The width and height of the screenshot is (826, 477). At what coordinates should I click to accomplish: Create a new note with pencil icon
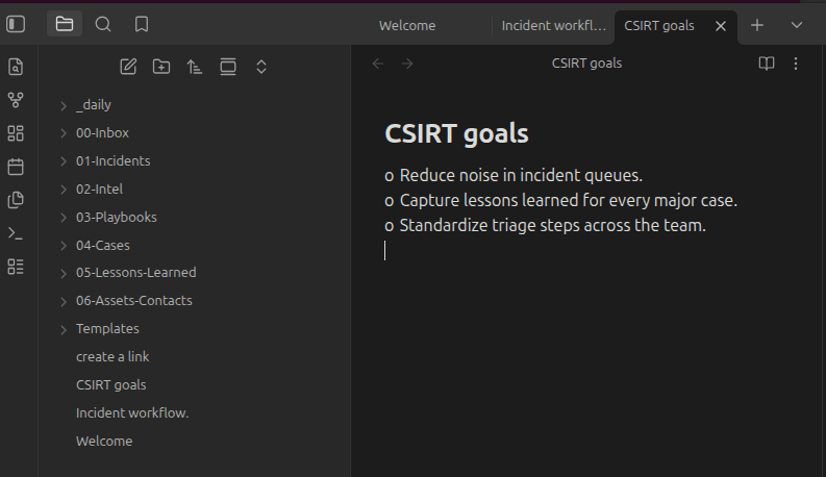coord(128,67)
